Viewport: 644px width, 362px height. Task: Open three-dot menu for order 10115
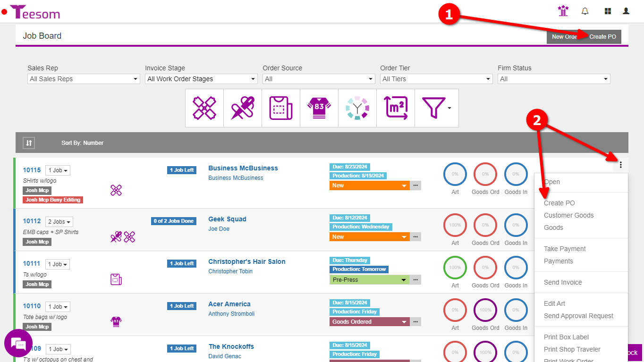pos(621,165)
